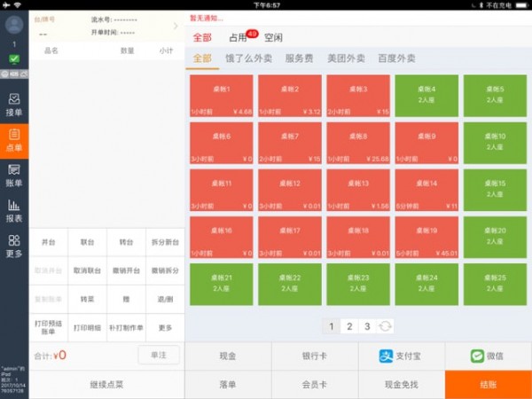This screenshot has height=399, width=532.
Task: Click the refresh icon beside page numbers
Action: tap(386, 326)
